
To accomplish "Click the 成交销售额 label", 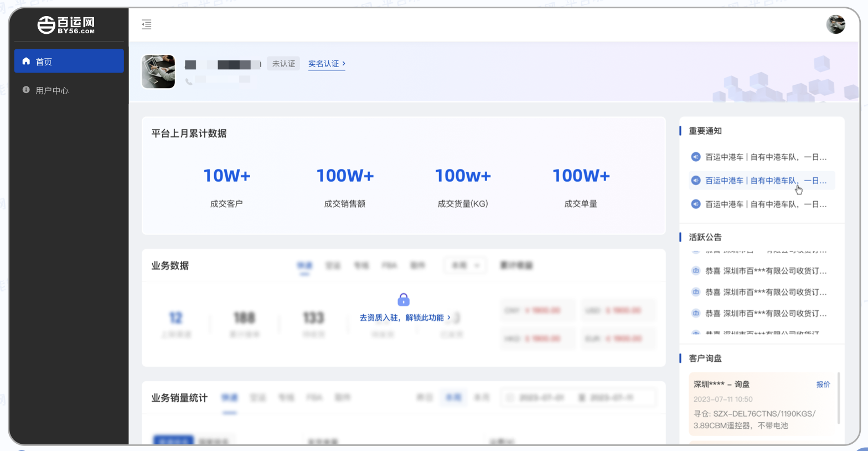I will [x=345, y=204].
